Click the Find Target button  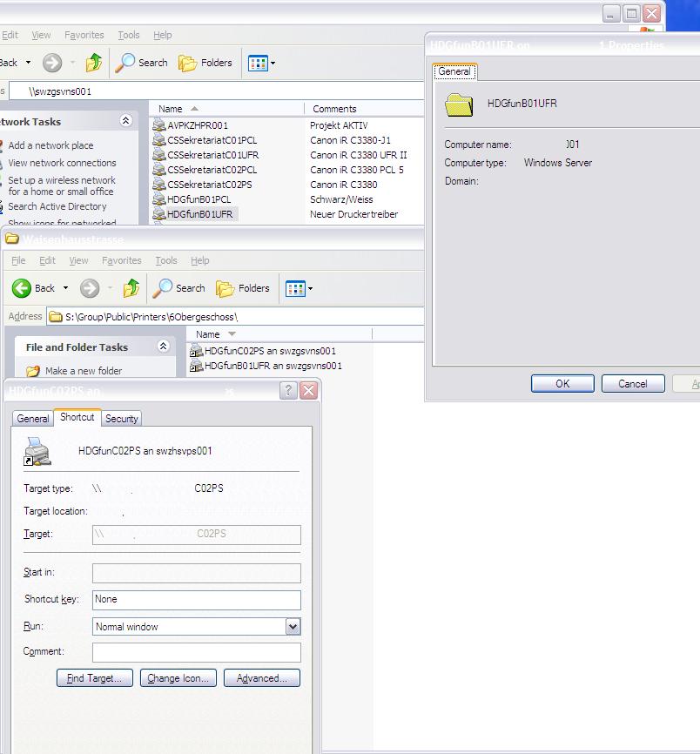pos(95,678)
